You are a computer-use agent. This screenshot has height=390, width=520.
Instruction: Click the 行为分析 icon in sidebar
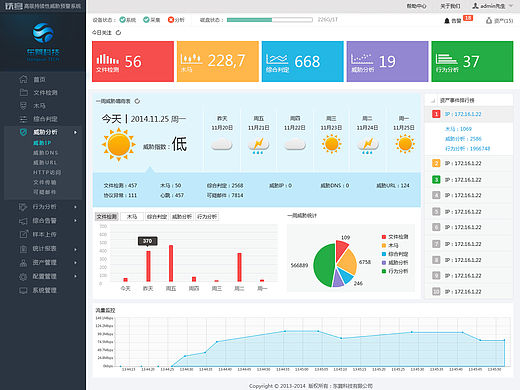click(23, 207)
